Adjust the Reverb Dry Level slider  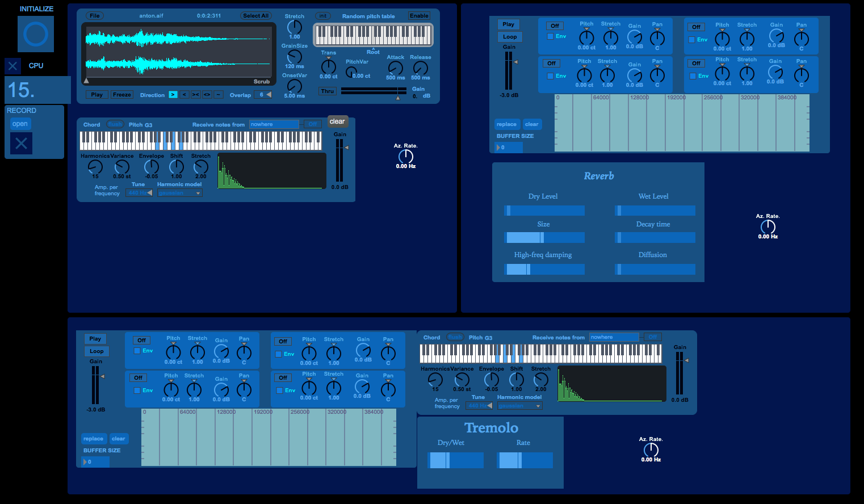(x=544, y=211)
